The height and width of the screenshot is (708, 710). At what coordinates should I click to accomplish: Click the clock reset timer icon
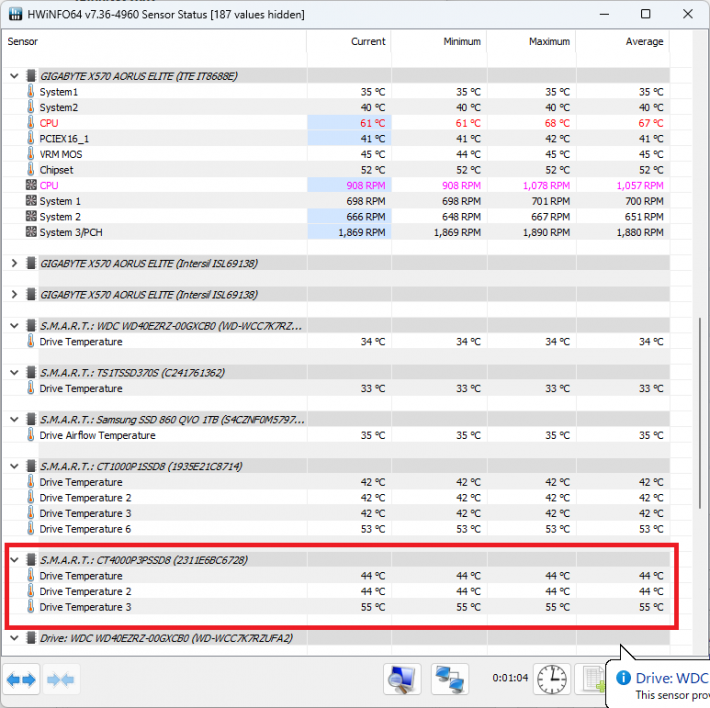[x=551, y=679]
